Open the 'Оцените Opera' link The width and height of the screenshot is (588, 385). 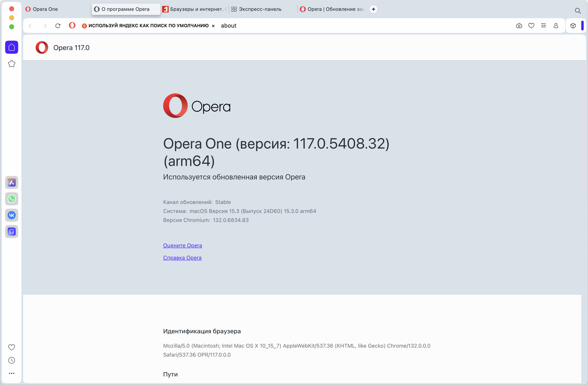click(183, 245)
